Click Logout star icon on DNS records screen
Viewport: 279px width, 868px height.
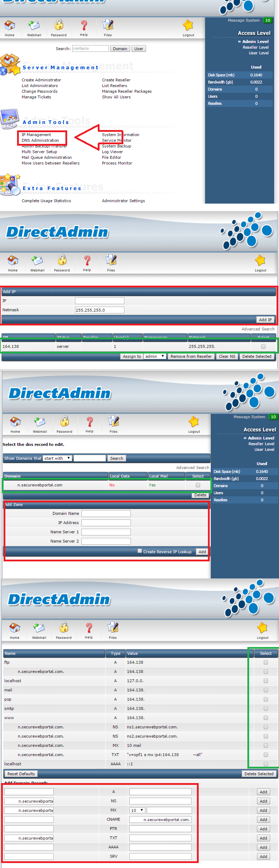click(x=262, y=628)
